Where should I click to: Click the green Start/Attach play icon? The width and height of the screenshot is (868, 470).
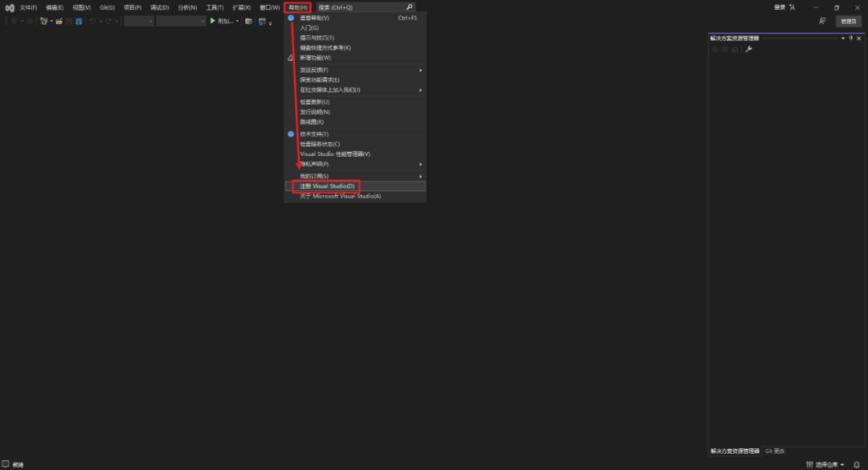pyautogui.click(x=212, y=20)
